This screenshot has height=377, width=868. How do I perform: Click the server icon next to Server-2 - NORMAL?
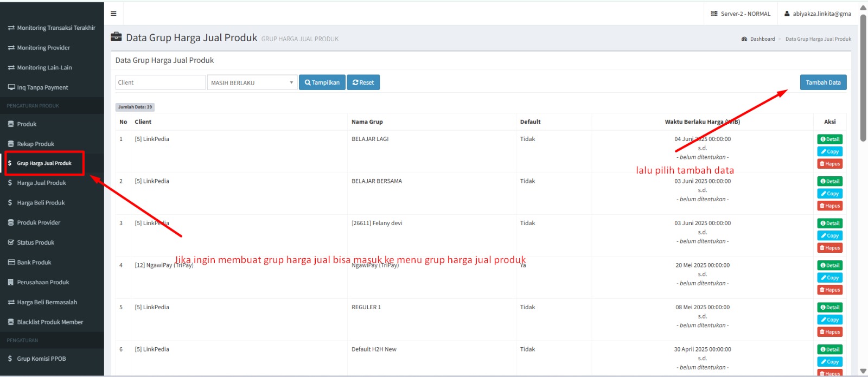(x=714, y=14)
